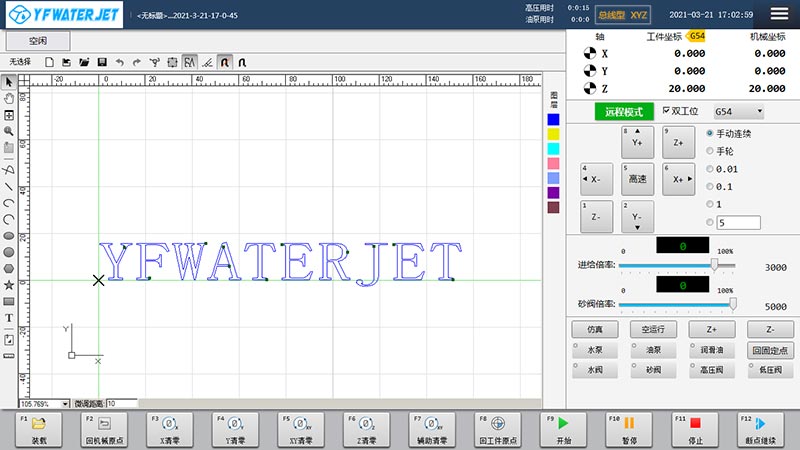Save the drawing with the floppy disk icon
Screen dimensions: 800x450
click(x=102, y=62)
